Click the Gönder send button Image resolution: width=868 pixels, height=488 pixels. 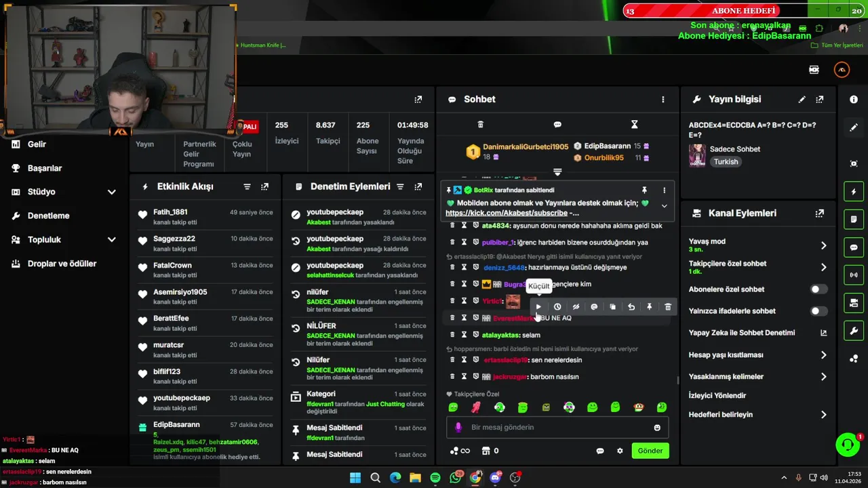coord(650,451)
